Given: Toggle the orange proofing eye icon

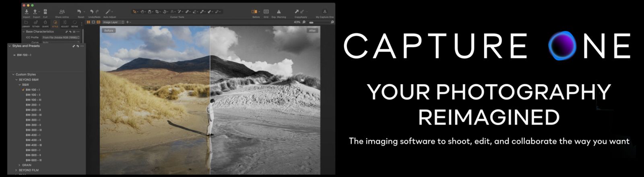Looking at the screenshot, I should pos(99,22).
